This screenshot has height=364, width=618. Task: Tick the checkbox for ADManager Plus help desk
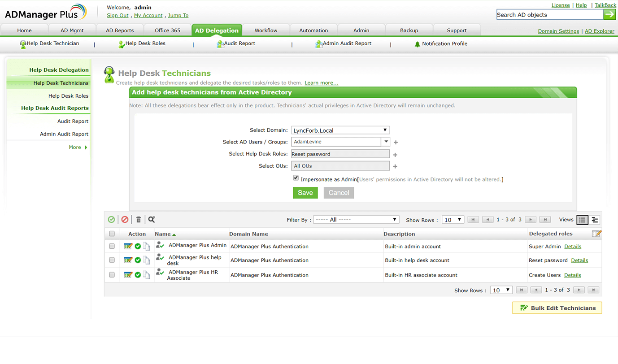pos(112,260)
